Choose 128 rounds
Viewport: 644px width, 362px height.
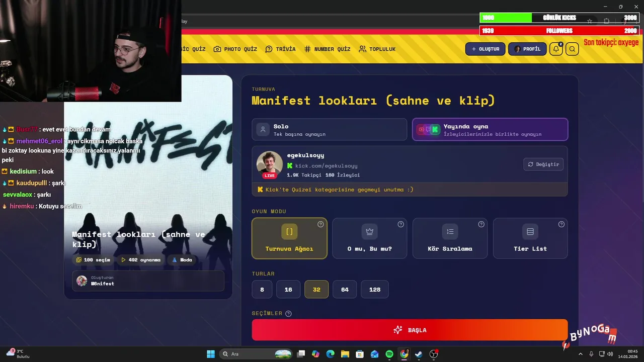(x=375, y=290)
